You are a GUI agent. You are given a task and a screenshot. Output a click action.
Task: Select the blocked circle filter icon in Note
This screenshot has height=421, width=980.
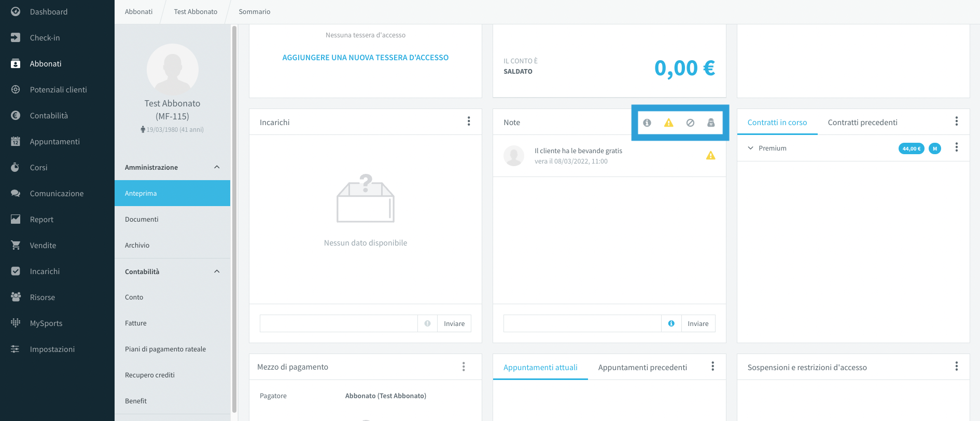(x=690, y=123)
